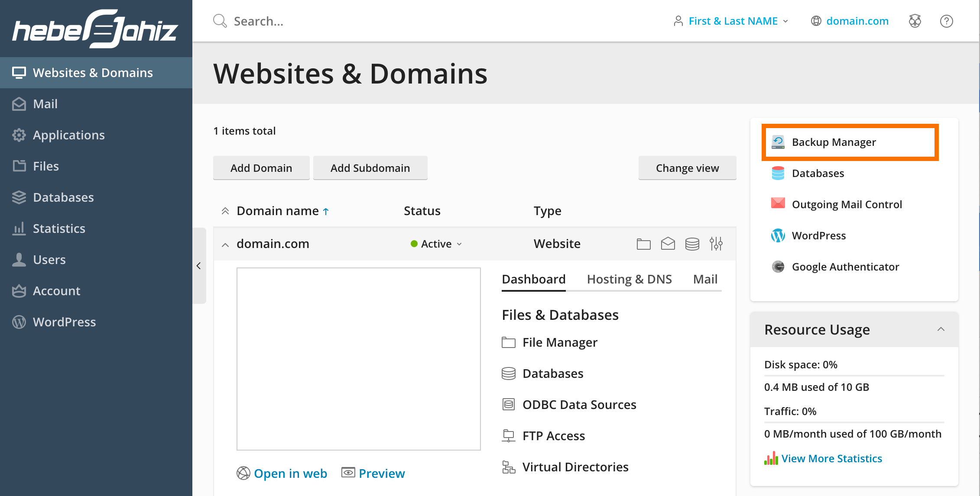Click the Google Authenticator icon
980x496 pixels.
tap(778, 267)
